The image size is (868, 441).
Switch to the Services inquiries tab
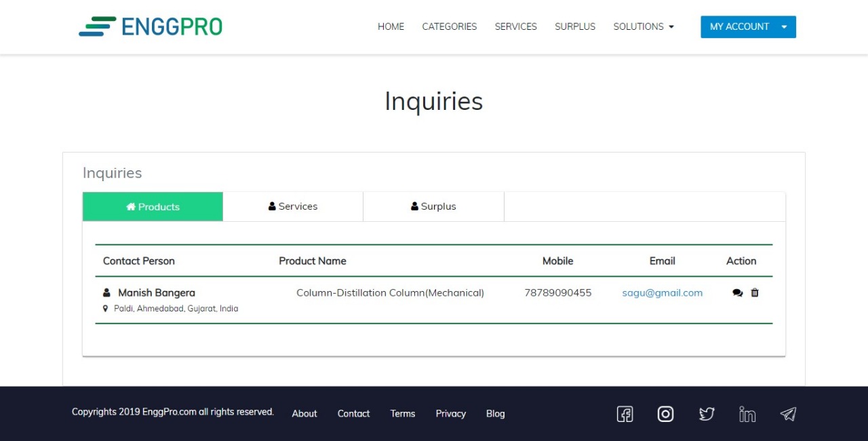pyautogui.click(x=293, y=207)
